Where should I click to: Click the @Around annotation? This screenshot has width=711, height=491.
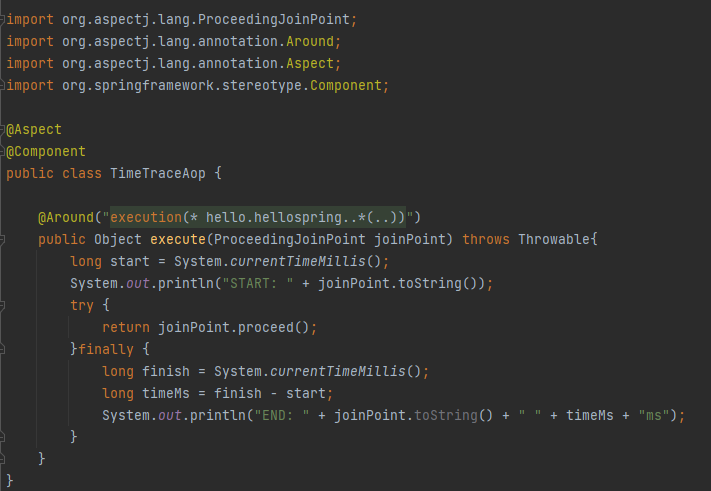click(66, 218)
